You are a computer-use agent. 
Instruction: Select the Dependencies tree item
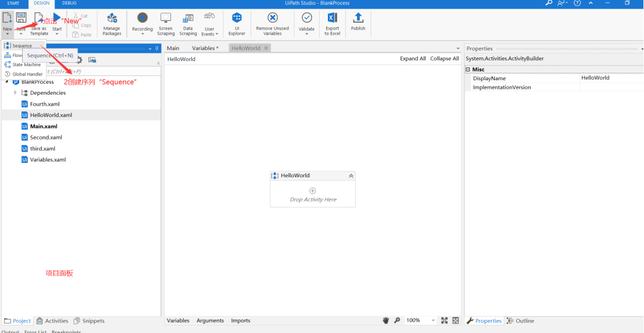click(48, 93)
